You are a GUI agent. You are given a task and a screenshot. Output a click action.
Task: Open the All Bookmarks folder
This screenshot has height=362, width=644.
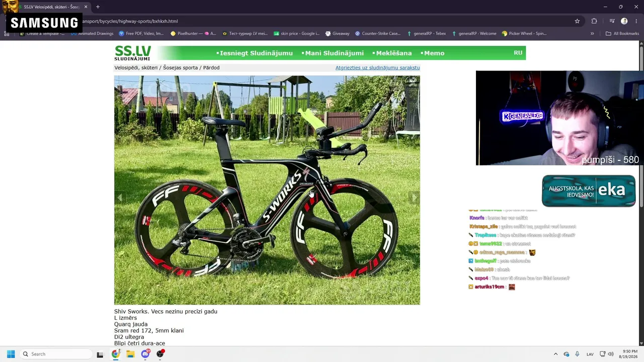[x=622, y=34]
